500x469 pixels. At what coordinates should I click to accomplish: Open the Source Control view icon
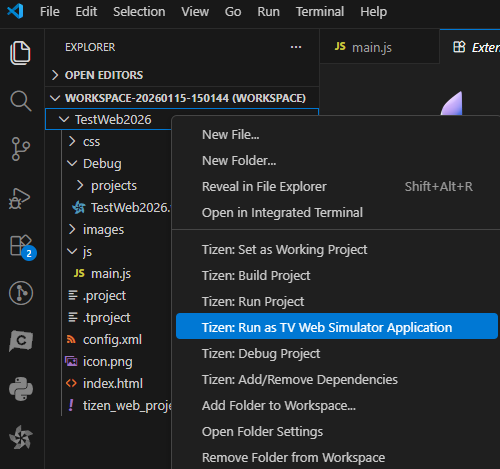click(x=21, y=149)
